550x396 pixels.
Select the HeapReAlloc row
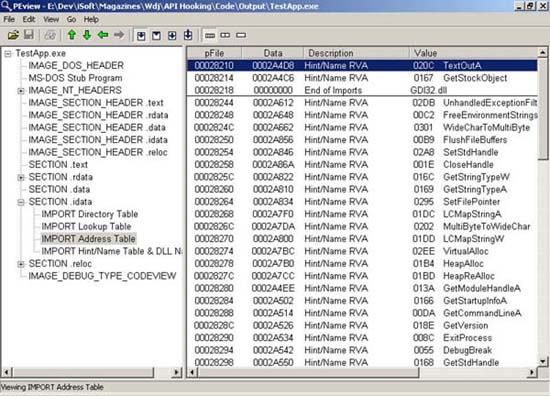pos(362,276)
